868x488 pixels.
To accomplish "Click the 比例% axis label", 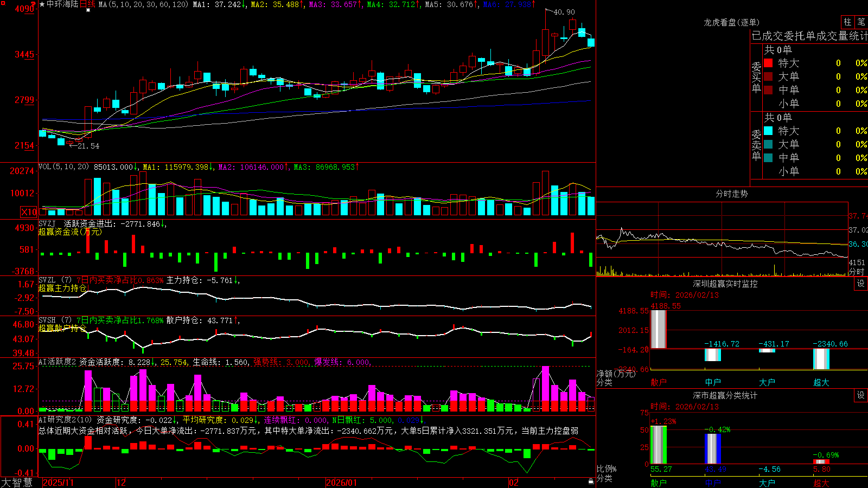I will click(x=607, y=468).
